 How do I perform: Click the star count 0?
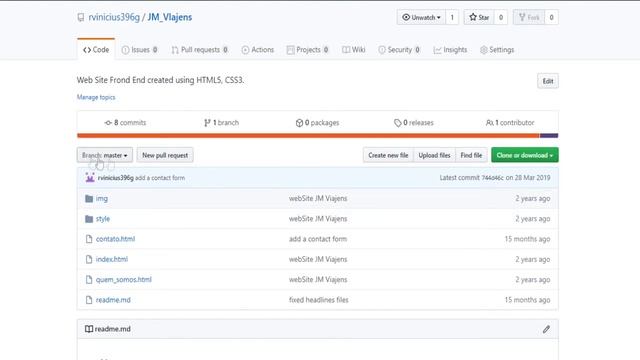point(501,17)
